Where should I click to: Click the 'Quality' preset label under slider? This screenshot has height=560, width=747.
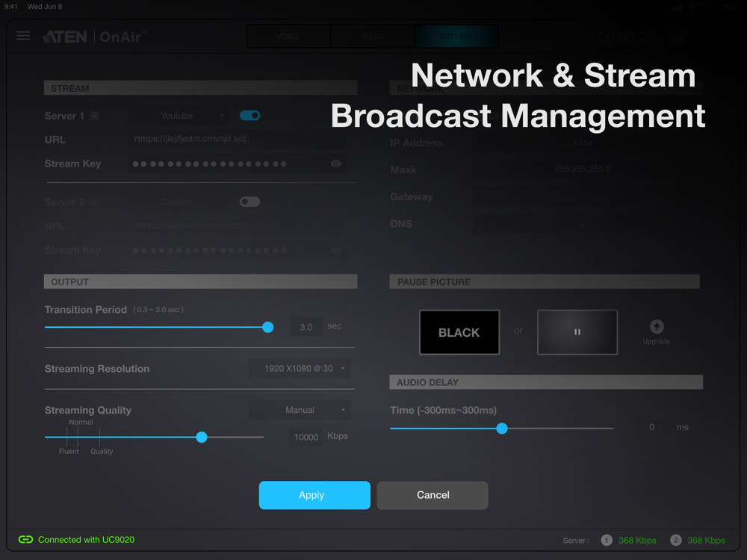pyautogui.click(x=102, y=452)
